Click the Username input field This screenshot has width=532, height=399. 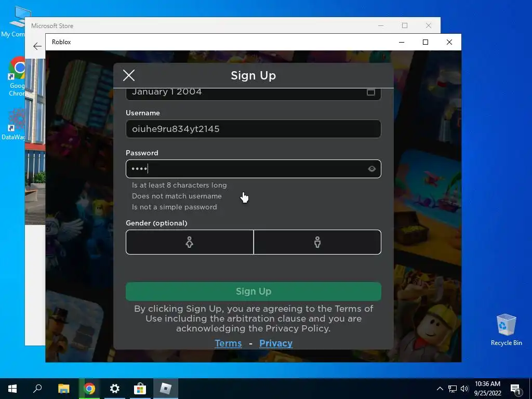tap(253, 129)
